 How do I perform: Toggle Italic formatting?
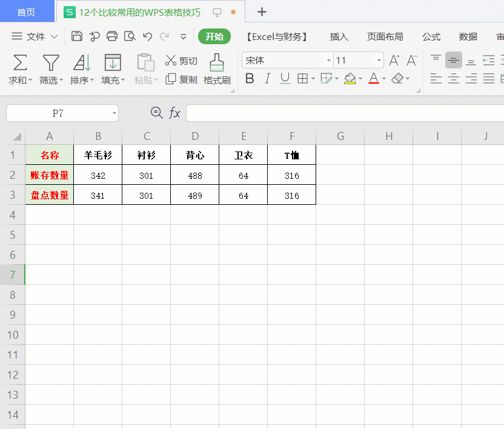268,79
